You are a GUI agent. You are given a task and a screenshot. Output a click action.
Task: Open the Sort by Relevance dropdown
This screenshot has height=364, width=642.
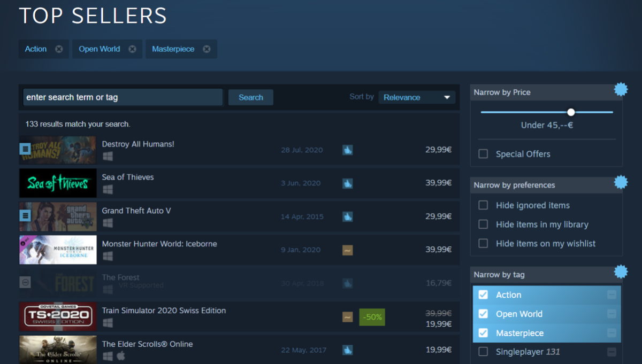417,97
